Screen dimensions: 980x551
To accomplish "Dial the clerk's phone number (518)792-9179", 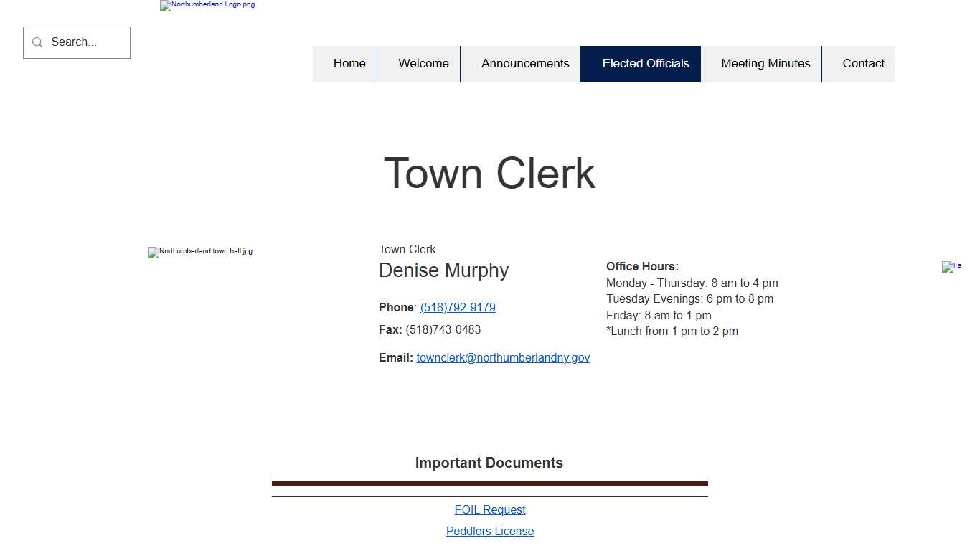I will [457, 307].
